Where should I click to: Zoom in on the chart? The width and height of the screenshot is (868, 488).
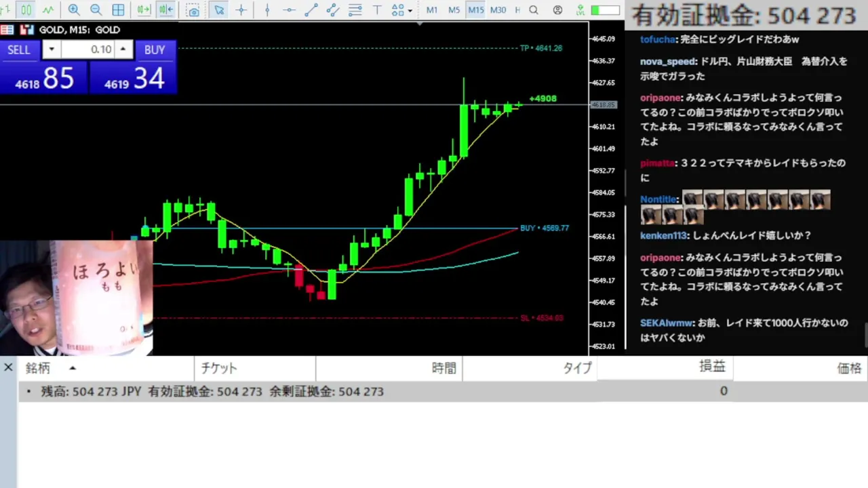click(74, 10)
